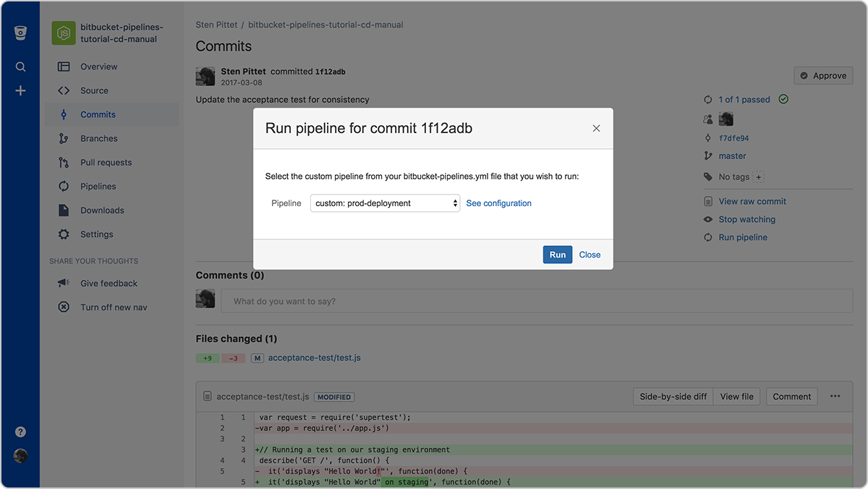868x489 pixels.
Task: Click inside the comment input field
Action: point(434,301)
